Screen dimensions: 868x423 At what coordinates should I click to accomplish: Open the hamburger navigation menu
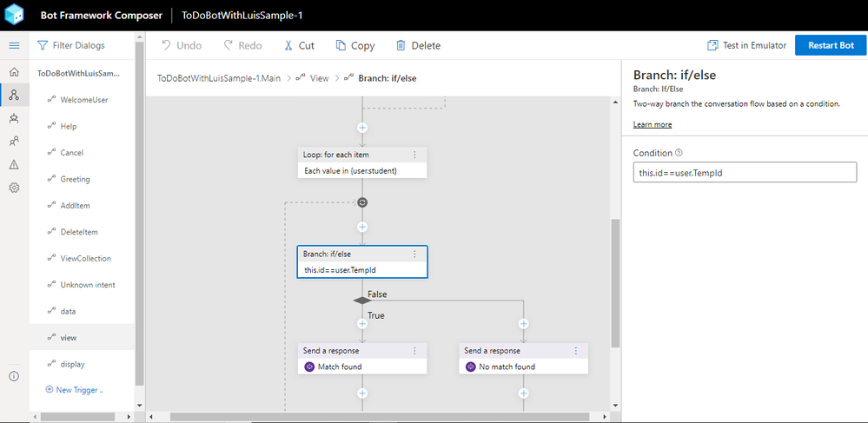(x=15, y=45)
